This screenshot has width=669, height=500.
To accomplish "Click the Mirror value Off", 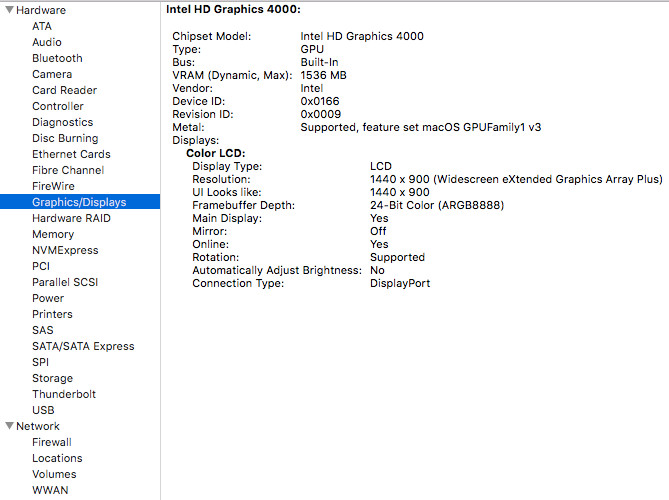I will (x=378, y=231).
